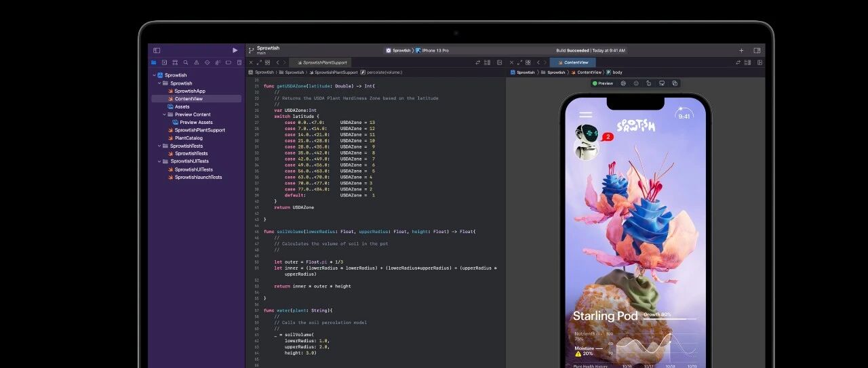Go back in the code editor history
This screenshot has width=868, height=368.
point(277,62)
